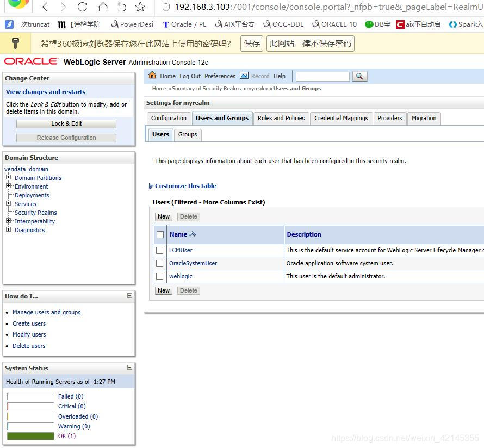The width and height of the screenshot is (484, 448).
Task: Click the undo/restore closed tab icon
Action: (x=122, y=7)
